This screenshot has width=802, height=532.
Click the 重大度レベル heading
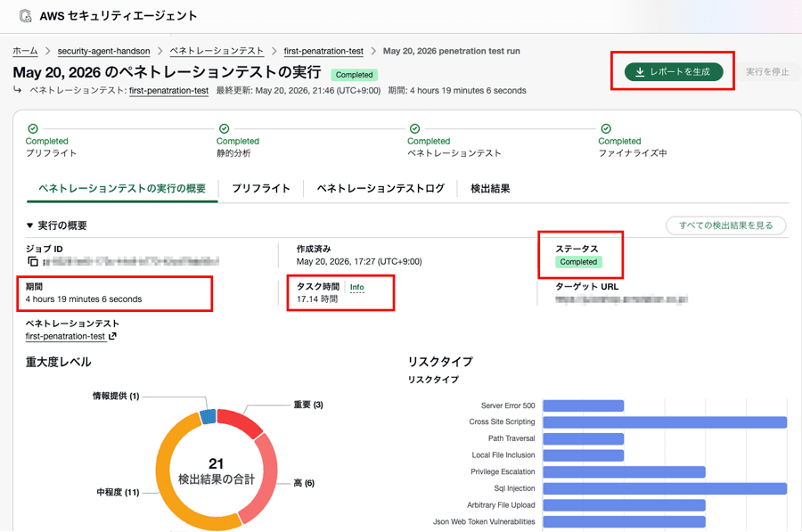[x=58, y=362]
